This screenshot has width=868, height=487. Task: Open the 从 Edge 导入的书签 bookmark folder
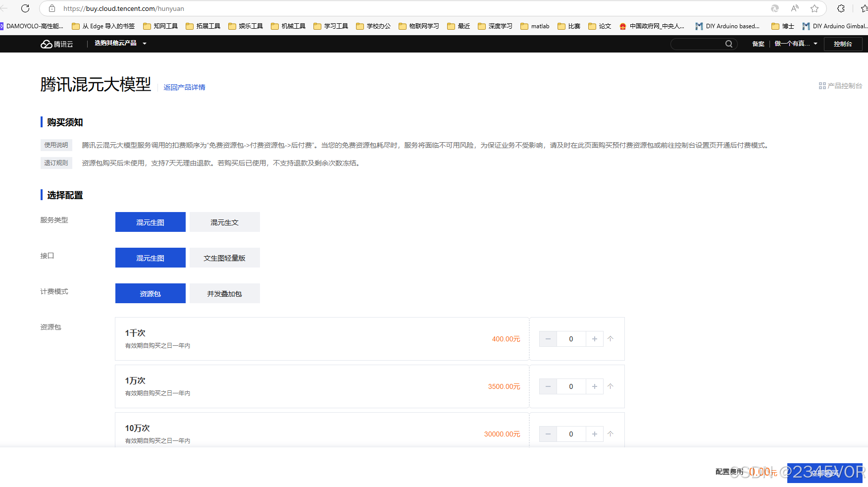coord(103,26)
